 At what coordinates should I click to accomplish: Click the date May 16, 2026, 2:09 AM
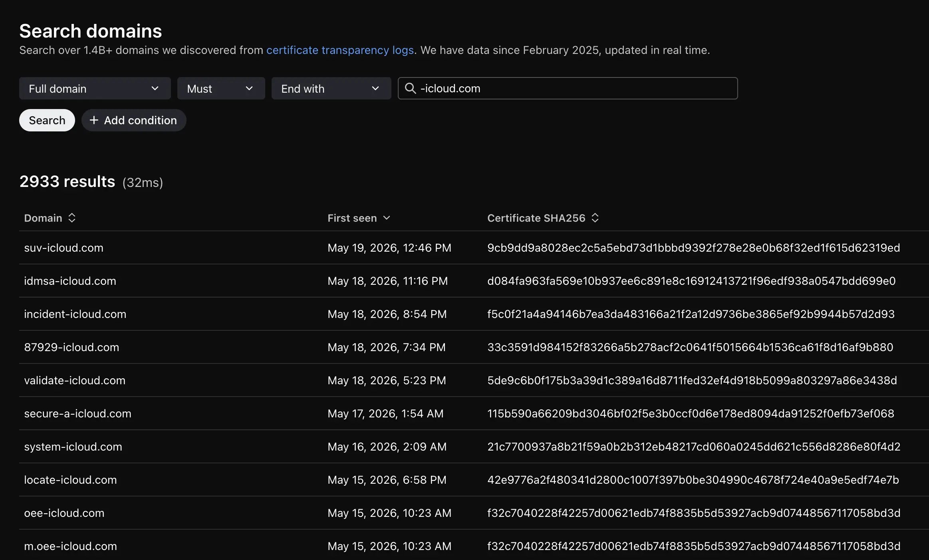[x=387, y=447]
